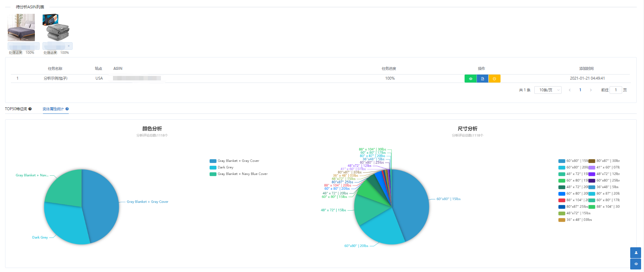Go to the next page arrow
The height and width of the screenshot is (272, 644).
[x=591, y=90]
